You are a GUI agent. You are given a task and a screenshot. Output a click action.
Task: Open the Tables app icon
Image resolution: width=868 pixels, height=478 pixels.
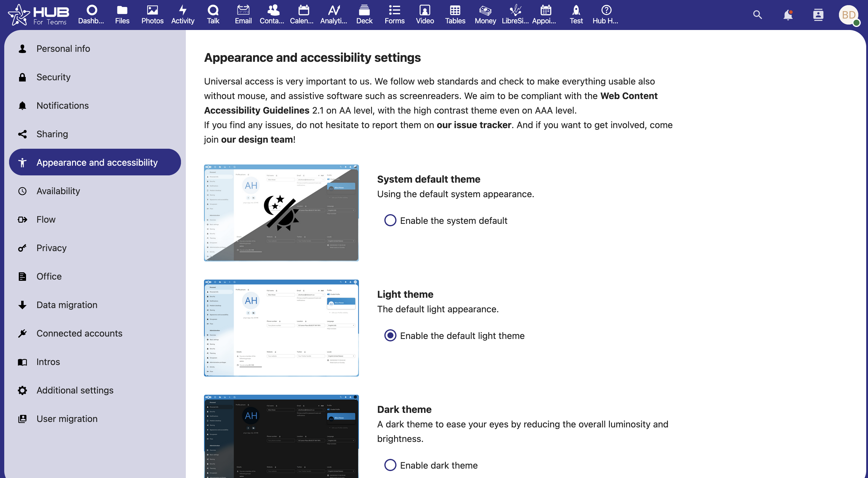(x=455, y=15)
